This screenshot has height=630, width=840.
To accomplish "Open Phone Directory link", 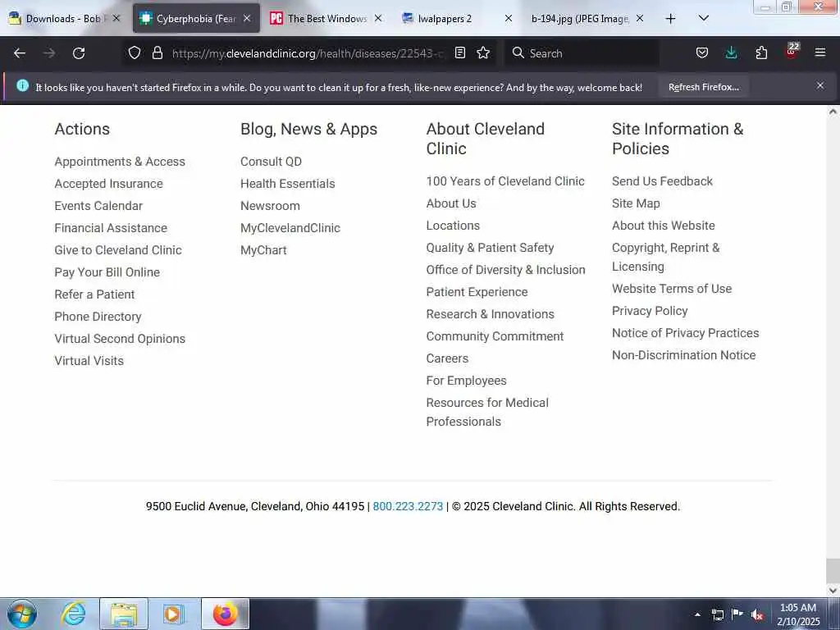I will [x=98, y=317].
